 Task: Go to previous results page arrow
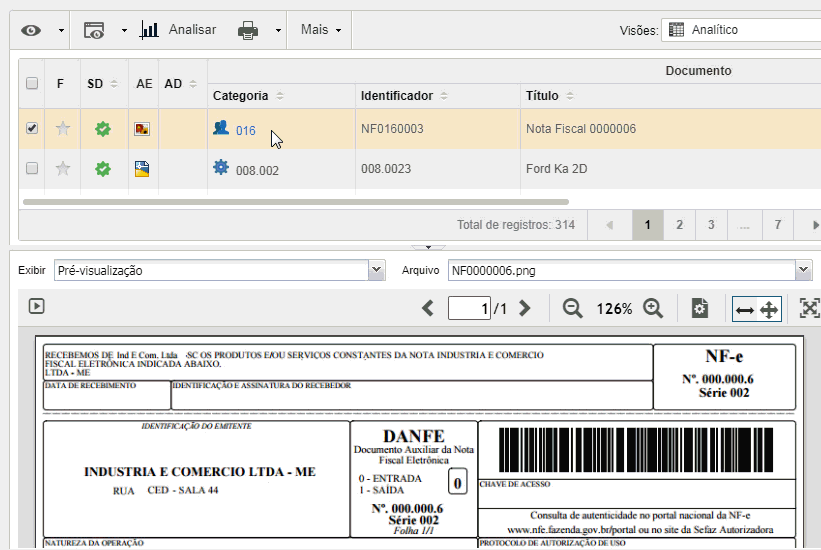[x=609, y=225]
